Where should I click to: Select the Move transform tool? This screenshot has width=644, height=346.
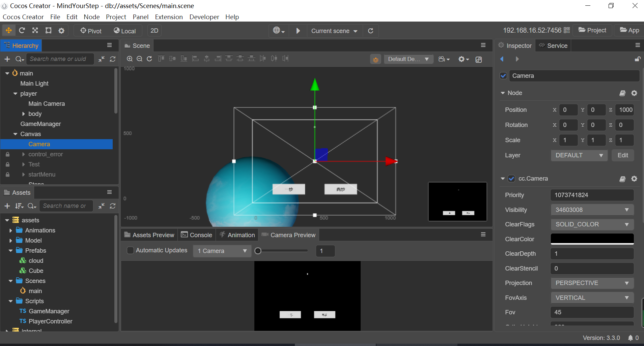click(x=9, y=31)
